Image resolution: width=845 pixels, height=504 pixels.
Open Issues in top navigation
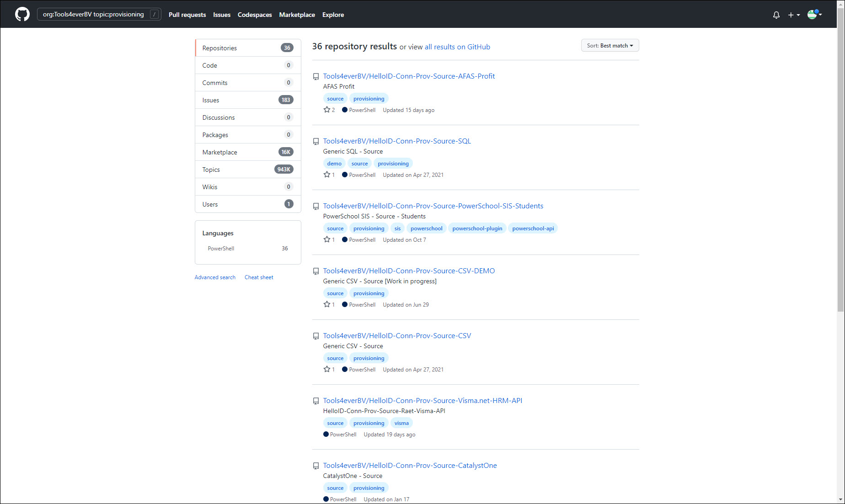pos(222,15)
